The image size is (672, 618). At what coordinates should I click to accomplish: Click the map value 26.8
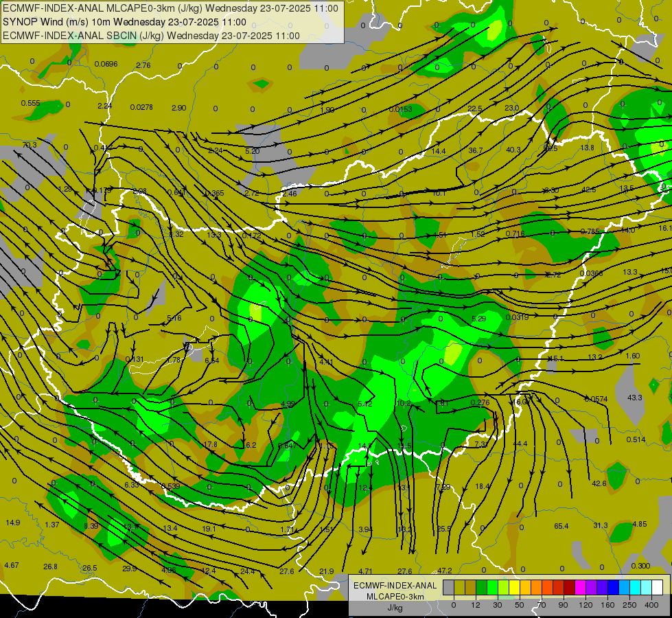[x=50, y=566]
